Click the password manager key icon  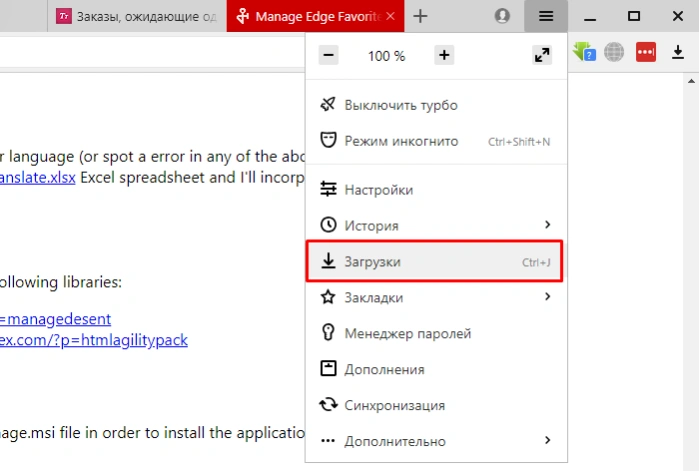pyautogui.click(x=328, y=332)
